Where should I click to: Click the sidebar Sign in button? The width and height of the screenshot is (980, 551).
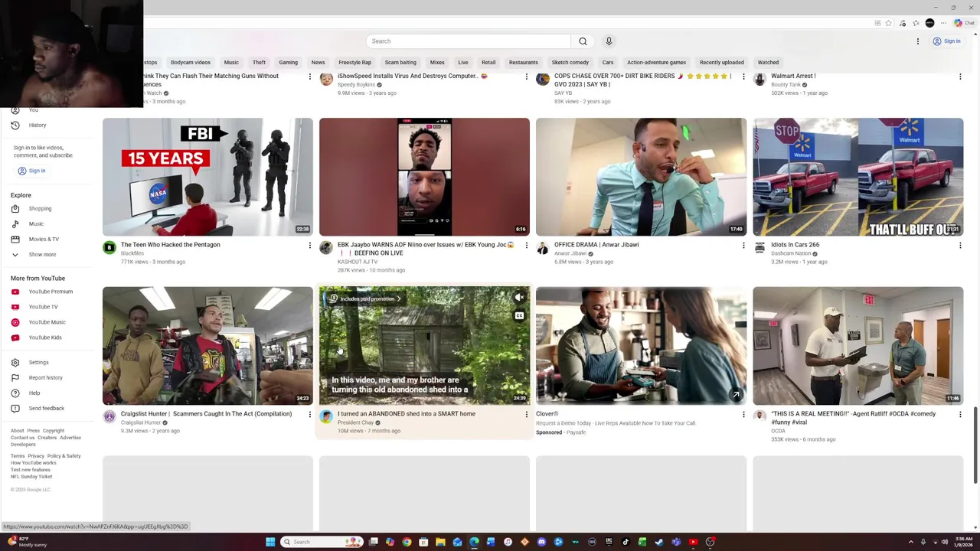coord(31,171)
